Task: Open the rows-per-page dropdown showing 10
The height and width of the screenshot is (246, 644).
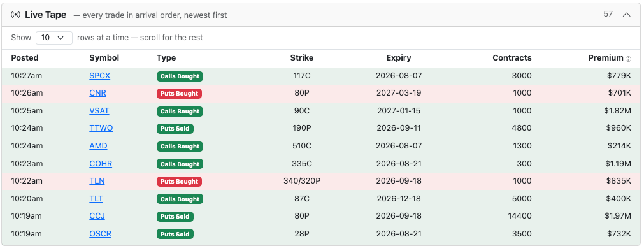Action: (x=54, y=38)
